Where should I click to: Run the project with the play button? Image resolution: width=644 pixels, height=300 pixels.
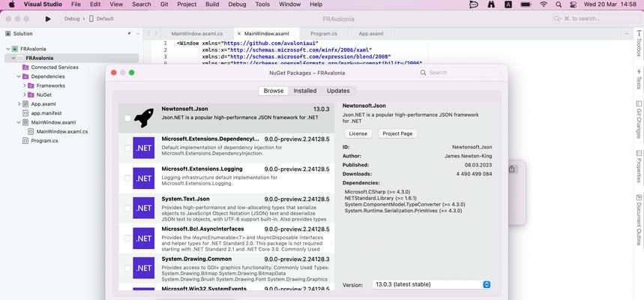(x=48, y=19)
